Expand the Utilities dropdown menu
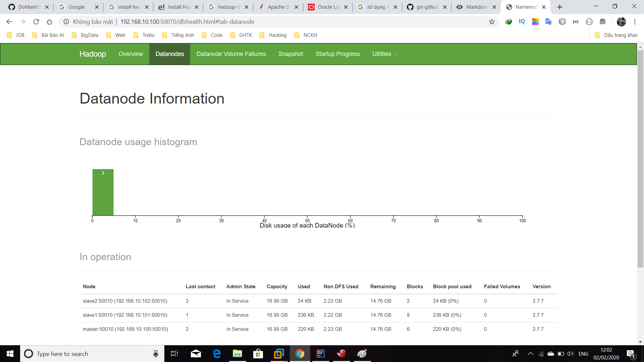This screenshot has width=644, height=362. 384,54
